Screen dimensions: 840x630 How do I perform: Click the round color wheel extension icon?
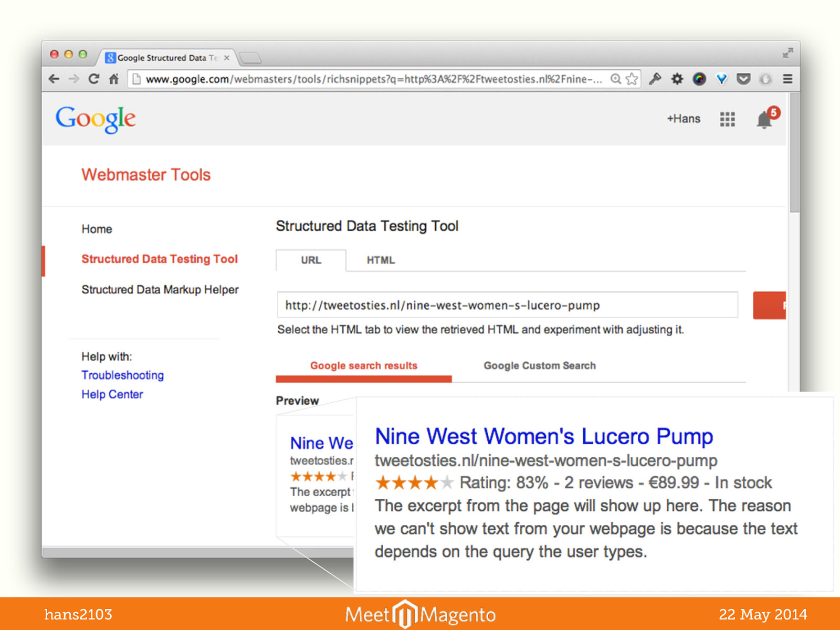click(x=699, y=79)
